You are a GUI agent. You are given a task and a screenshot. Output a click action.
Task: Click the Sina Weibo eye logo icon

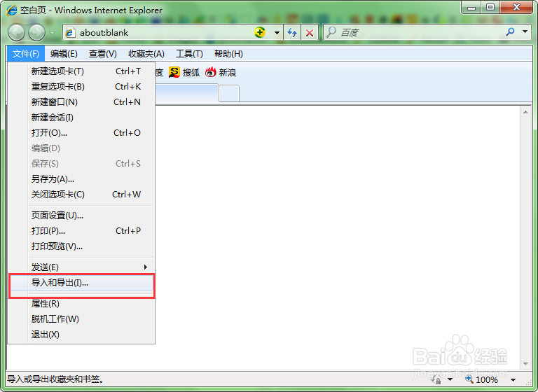pos(211,72)
